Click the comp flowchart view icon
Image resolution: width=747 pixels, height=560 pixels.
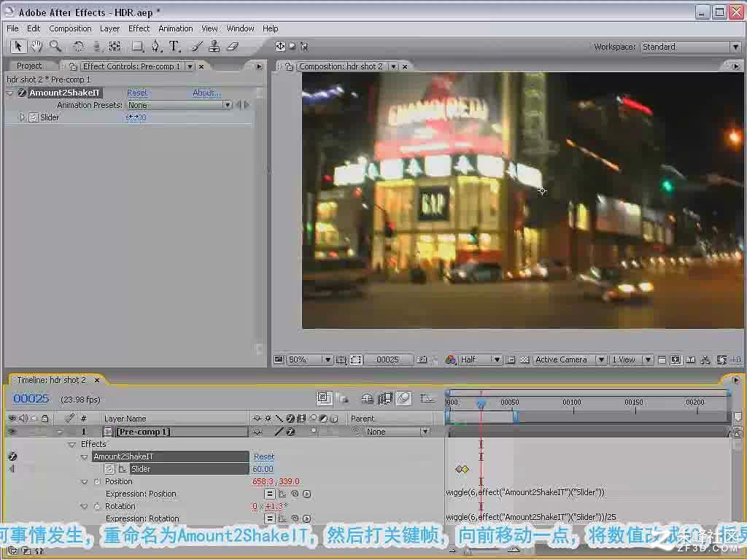[705, 360]
